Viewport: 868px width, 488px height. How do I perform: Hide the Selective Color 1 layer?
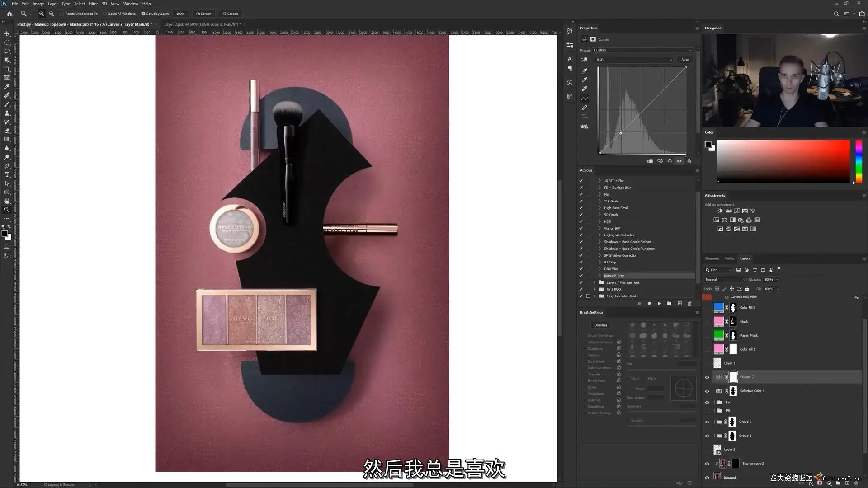tap(707, 391)
